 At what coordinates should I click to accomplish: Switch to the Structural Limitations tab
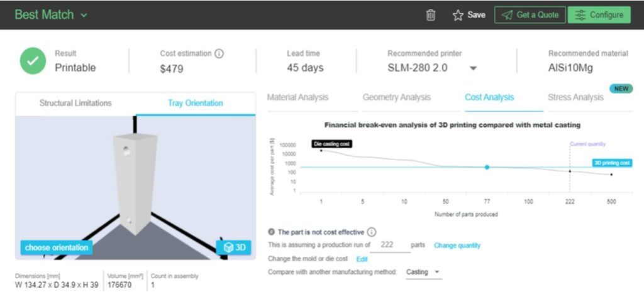click(x=75, y=103)
